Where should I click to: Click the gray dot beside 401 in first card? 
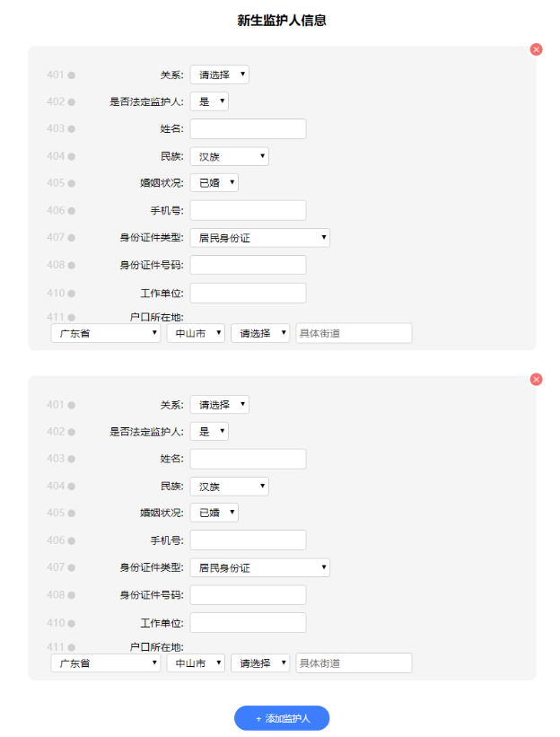point(72,75)
